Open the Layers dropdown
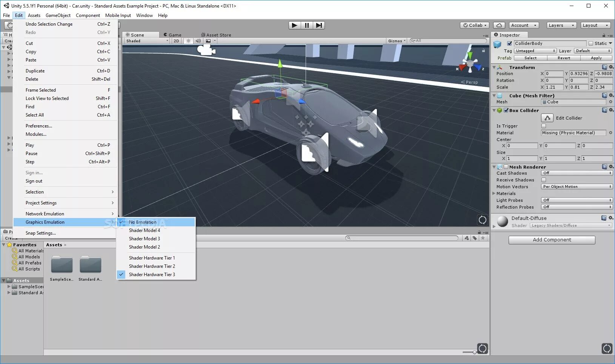 [x=561, y=25]
